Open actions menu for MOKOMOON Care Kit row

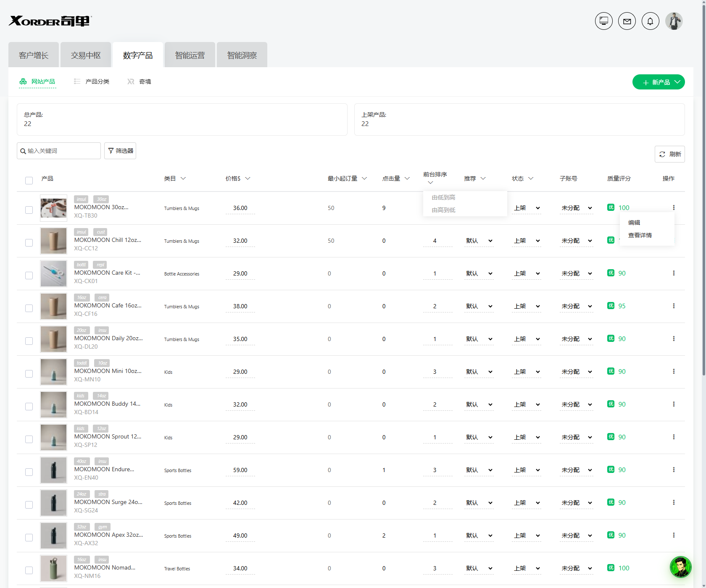674,273
